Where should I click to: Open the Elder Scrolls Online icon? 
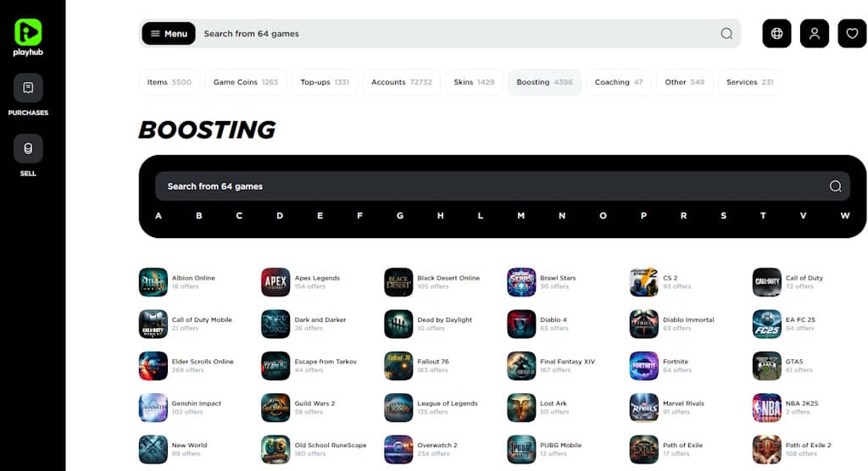click(153, 366)
